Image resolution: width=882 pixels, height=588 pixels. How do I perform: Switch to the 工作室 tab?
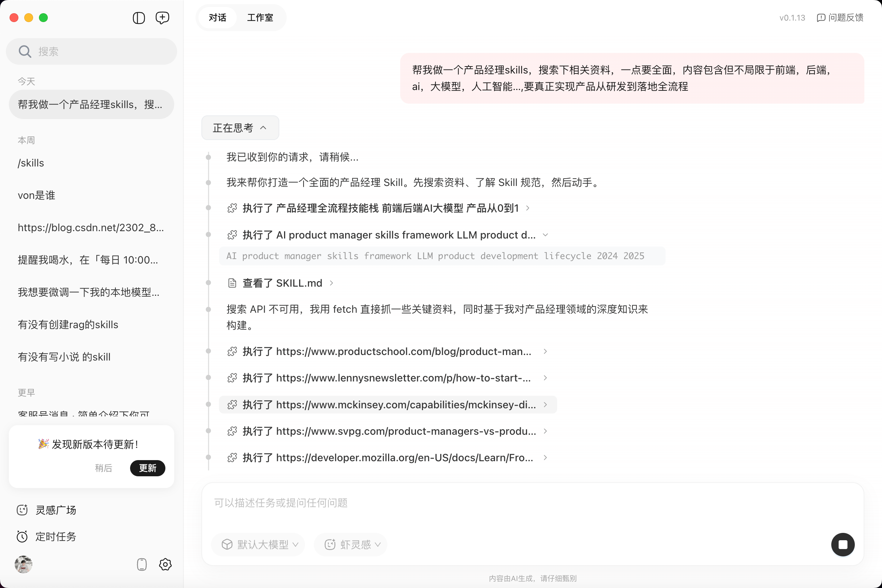(260, 18)
